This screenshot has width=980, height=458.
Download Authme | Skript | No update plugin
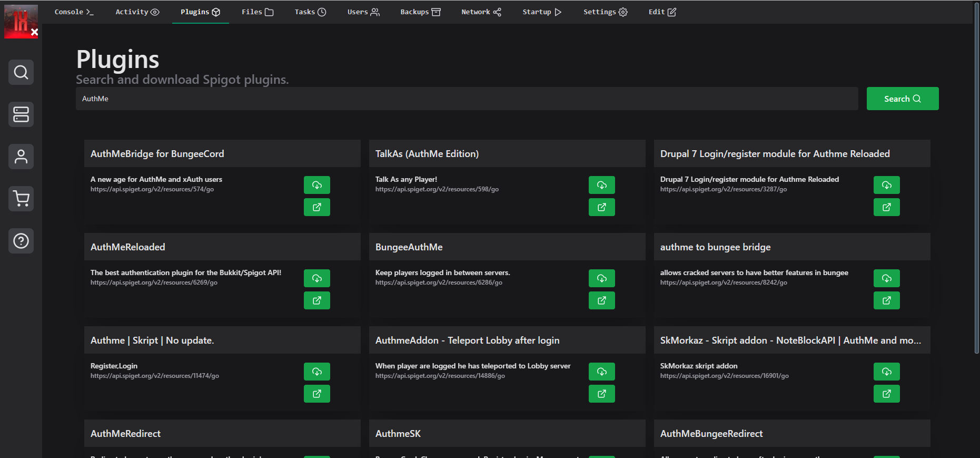pos(317,372)
